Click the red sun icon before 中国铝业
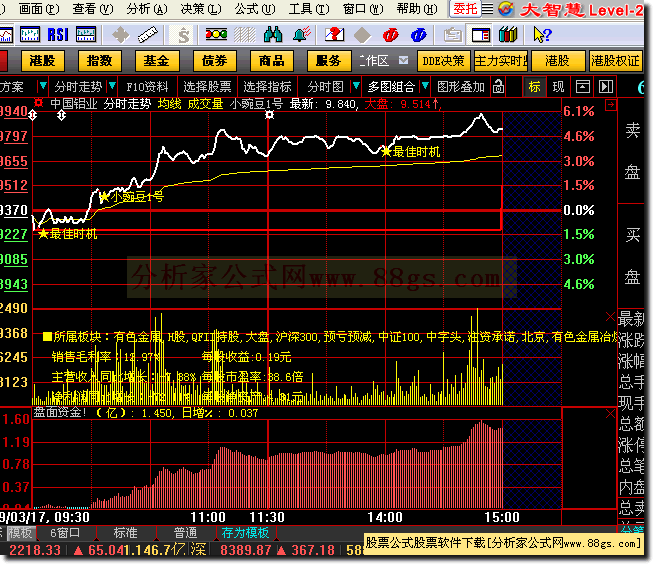Viewport: 656px width, 566px height. click(x=38, y=102)
